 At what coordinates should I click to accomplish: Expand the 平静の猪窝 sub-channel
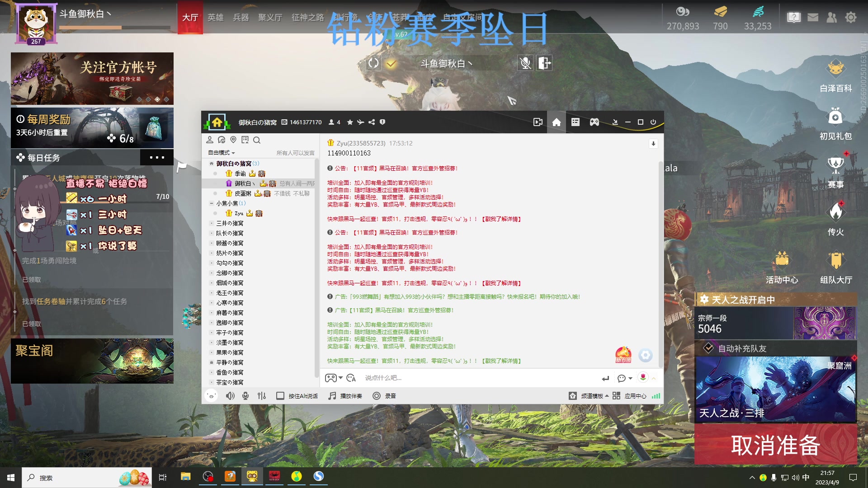coord(211,362)
